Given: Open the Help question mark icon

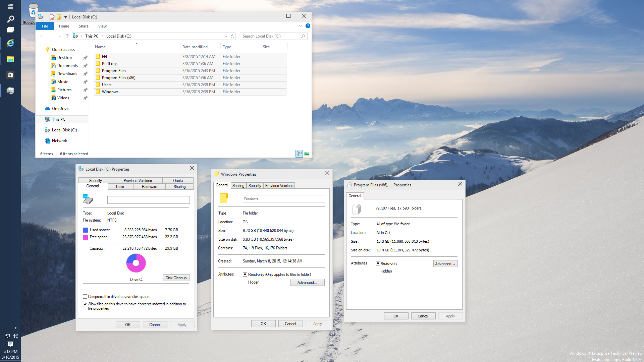Looking at the screenshot, I should pos(308,26).
